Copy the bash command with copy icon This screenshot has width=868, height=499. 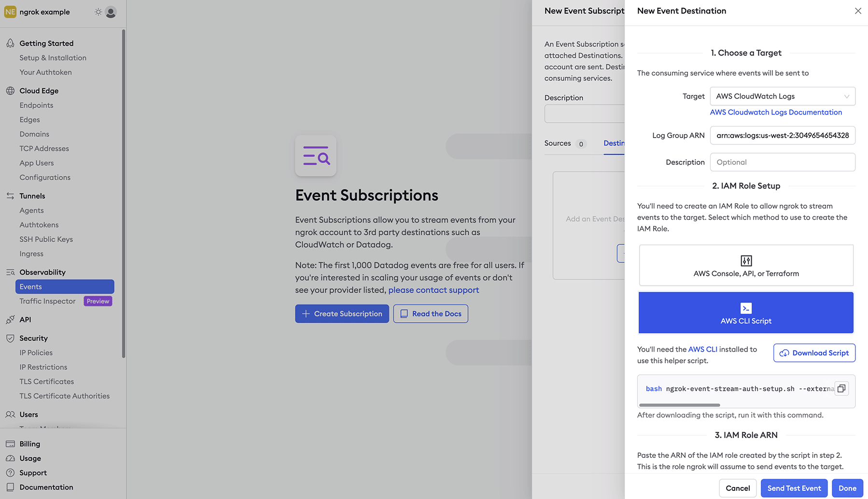(841, 388)
